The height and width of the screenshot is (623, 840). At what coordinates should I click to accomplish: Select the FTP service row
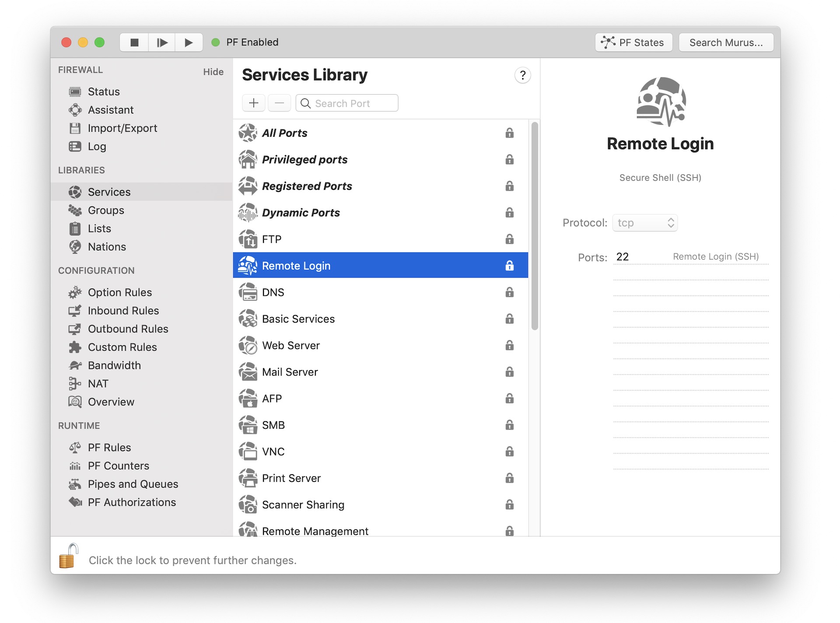(x=380, y=239)
